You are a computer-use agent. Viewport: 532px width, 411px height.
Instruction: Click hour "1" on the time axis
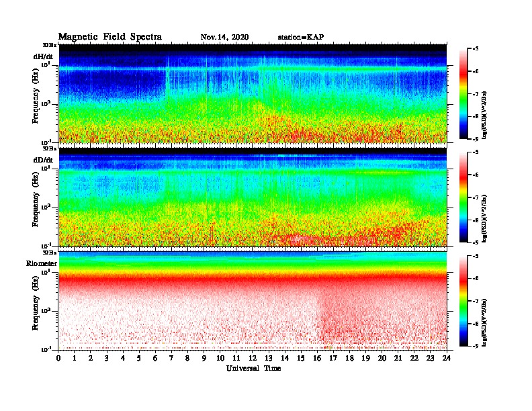75,358
